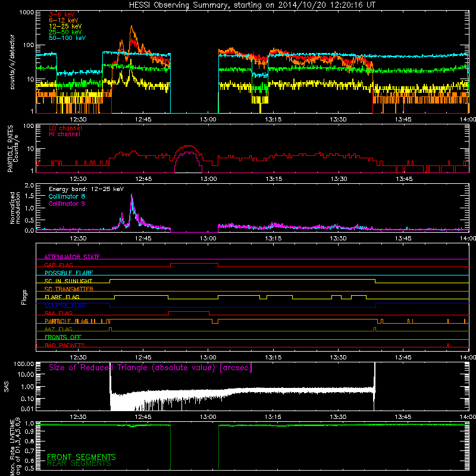Click the Normalized modulation axis label
The height and width of the screenshot is (476, 476).
point(15,208)
